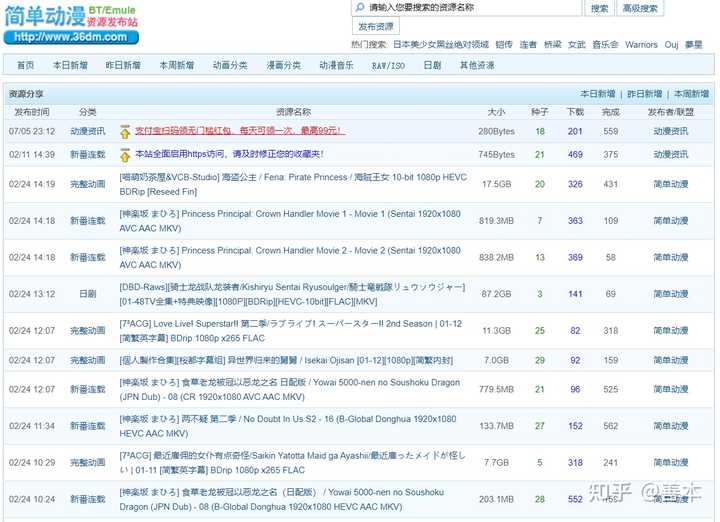The height and width of the screenshot is (522, 720).
Task: Click 简单动漫 publisher in Fena row
Action: coord(671,184)
